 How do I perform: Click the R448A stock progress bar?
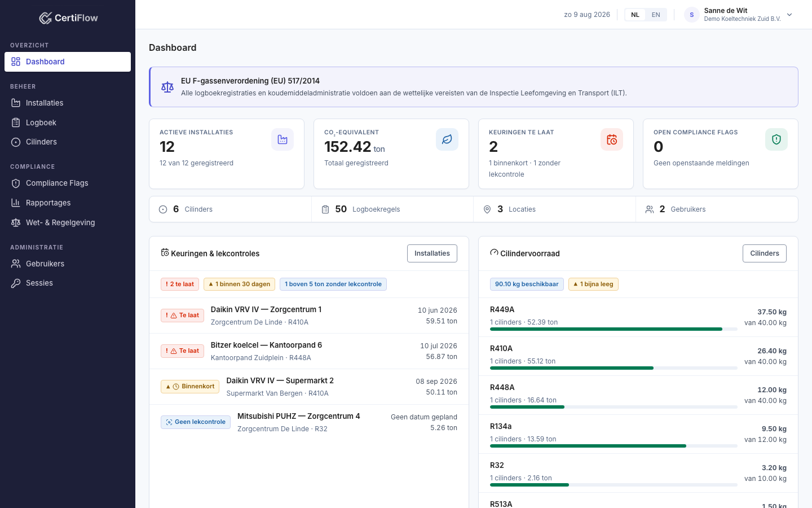614,407
